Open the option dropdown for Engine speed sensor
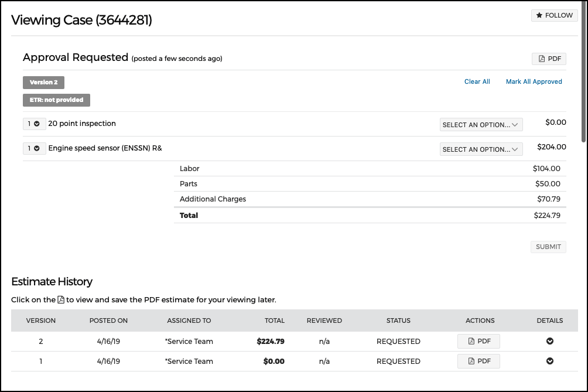Viewport: 588px width, 392px height. coord(481,149)
